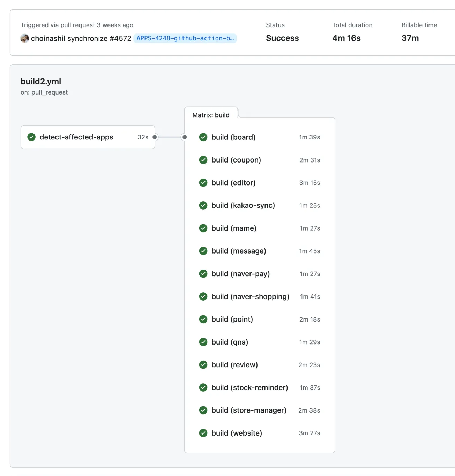Open the build (review) job details
Screen dimensions: 455x476
click(x=234, y=365)
